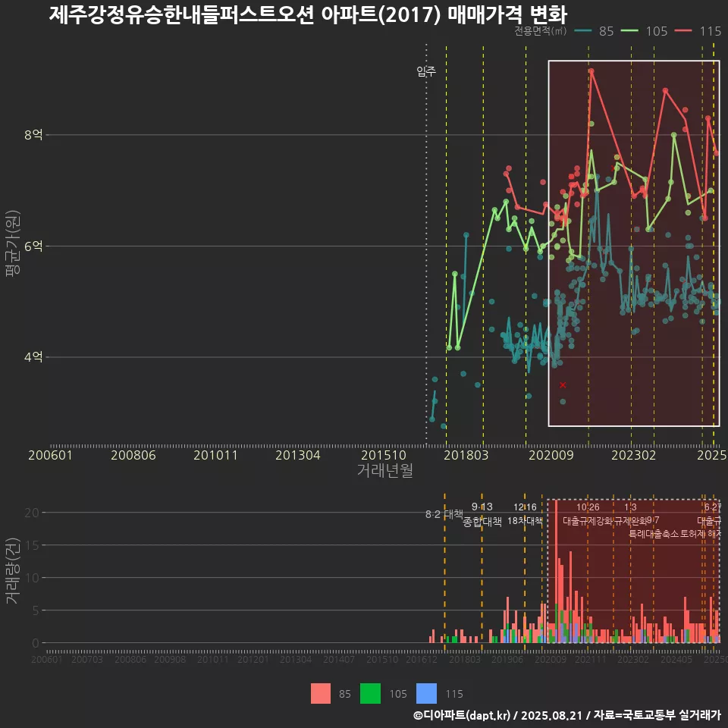Click the 201407 label on volume chart axis
The height and width of the screenshot is (728, 728).
coord(339,659)
